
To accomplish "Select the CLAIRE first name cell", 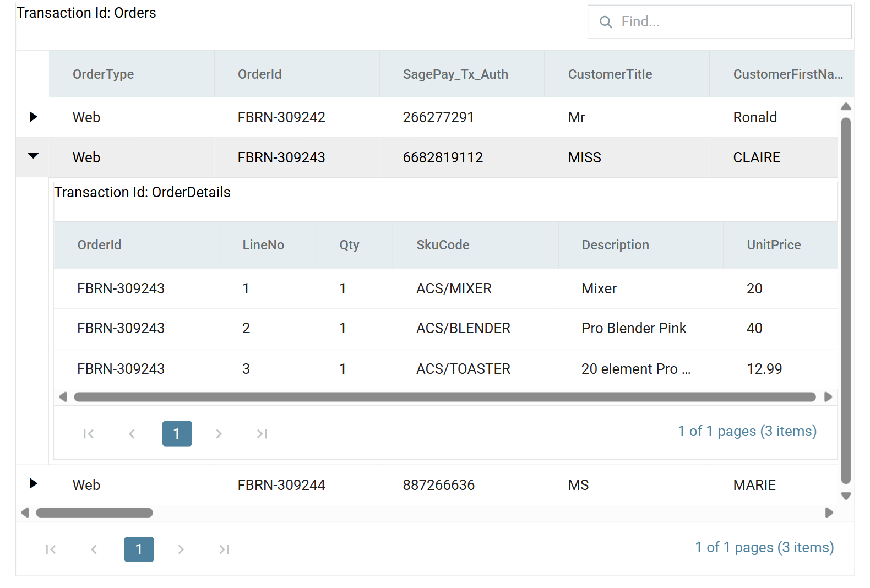I will [x=774, y=157].
